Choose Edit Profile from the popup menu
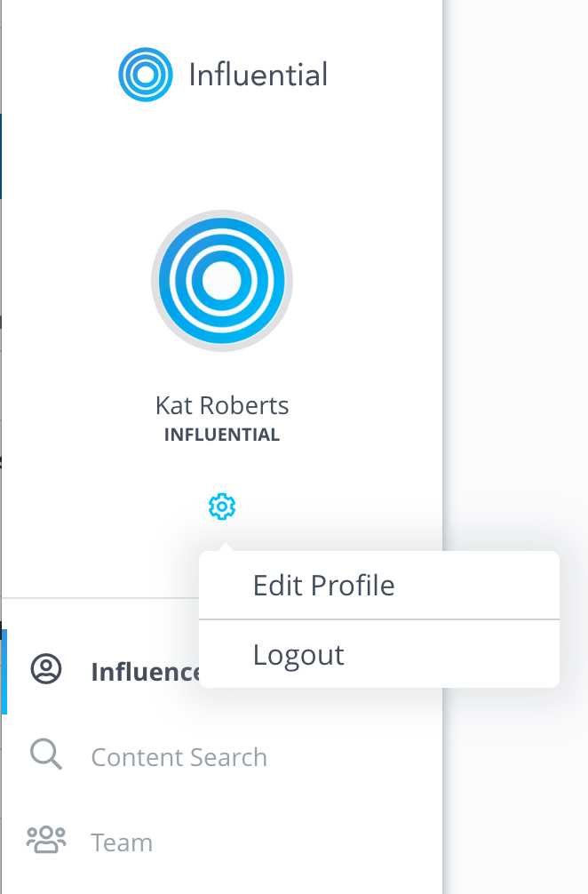Viewport: 588px width, 894px height. pyautogui.click(x=323, y=586)
